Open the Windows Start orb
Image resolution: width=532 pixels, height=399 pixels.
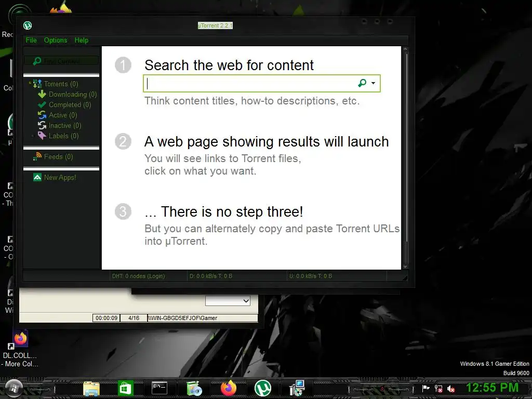point(14,388)
